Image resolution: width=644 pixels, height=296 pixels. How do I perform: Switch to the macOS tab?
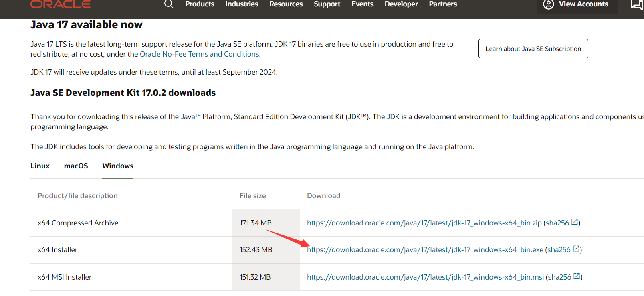click(76, 166)
